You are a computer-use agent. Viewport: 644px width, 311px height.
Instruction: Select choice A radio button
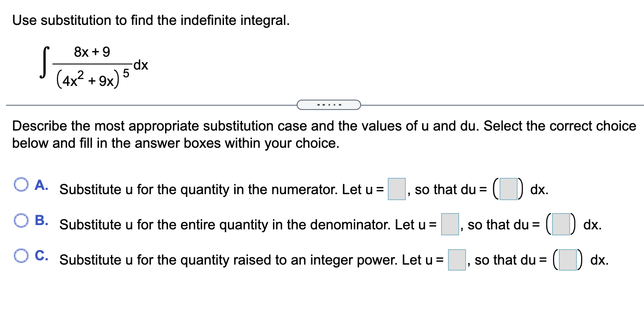(x=20, y=184)
